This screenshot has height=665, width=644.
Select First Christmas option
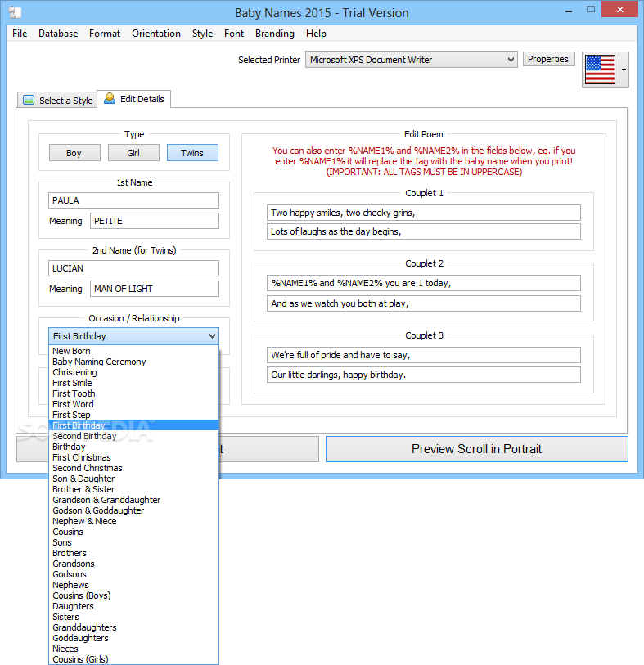[x=133, y=457]
